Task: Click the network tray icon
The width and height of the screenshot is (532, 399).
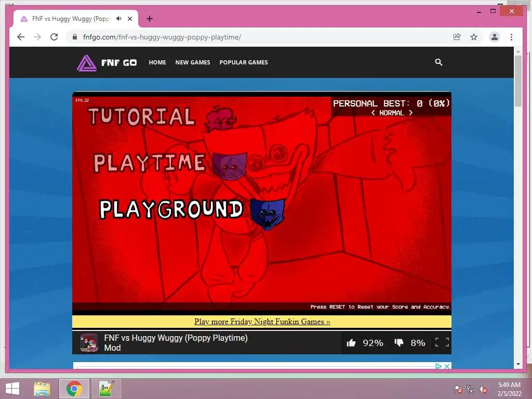Action: tap(471, 389)
